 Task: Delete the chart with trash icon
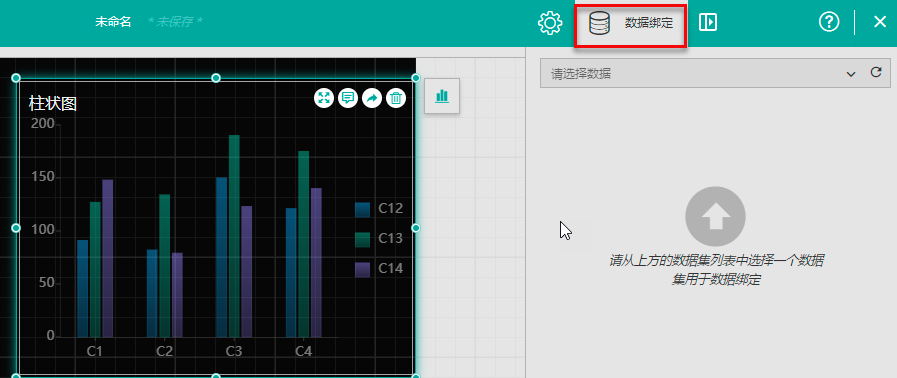click(x=396, y=98)
